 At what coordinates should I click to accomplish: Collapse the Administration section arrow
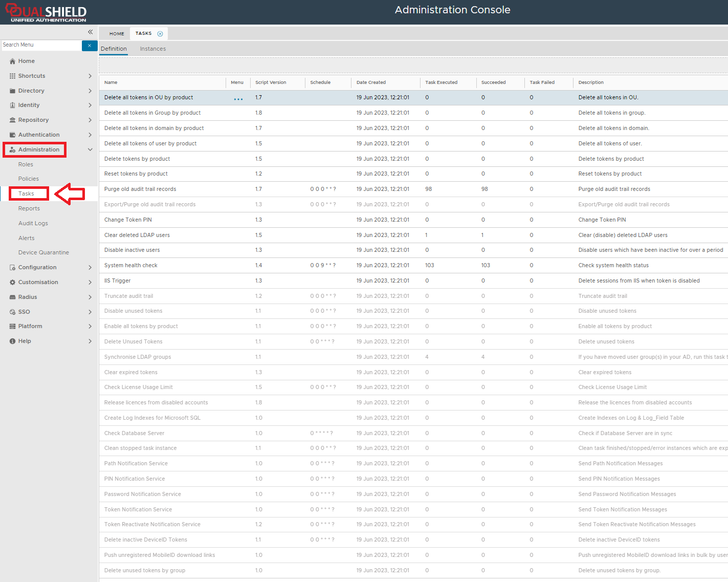90,150
